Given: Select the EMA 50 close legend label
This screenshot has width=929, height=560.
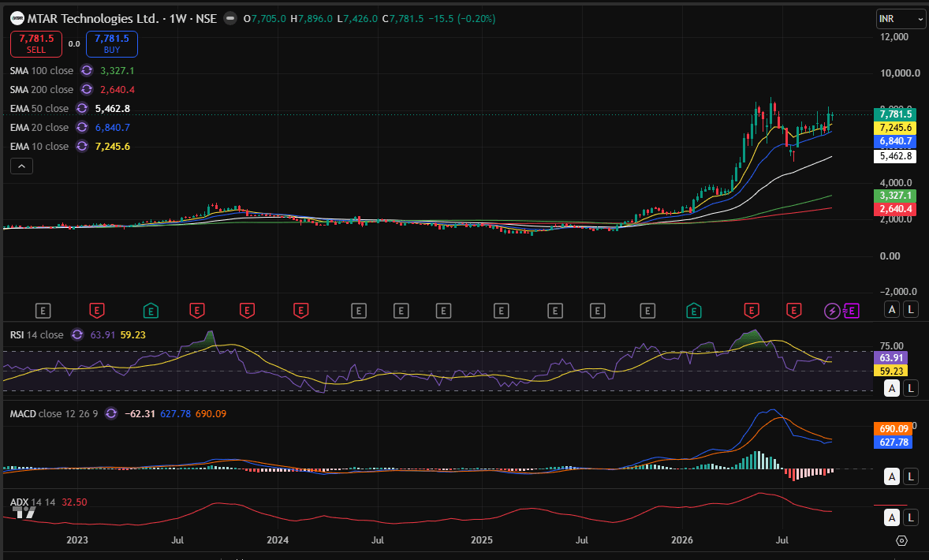Looking at the screenshot, I should coord(39,108).
